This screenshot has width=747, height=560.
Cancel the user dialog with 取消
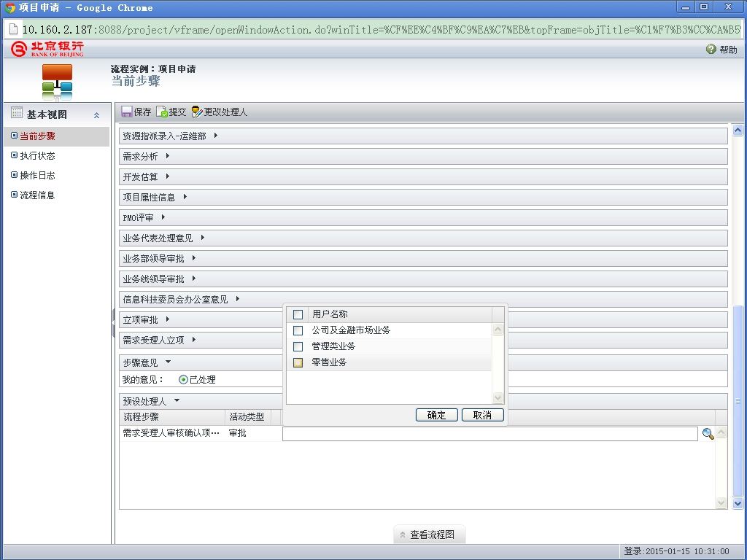click(483, 415)
